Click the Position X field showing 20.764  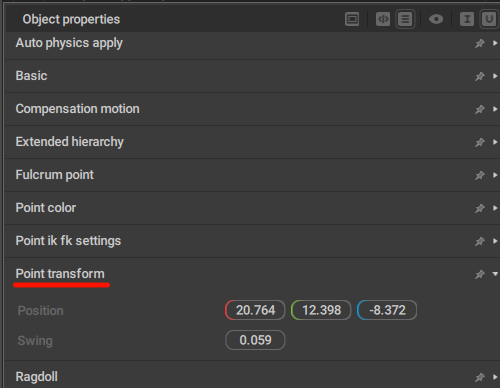point(255,310)
